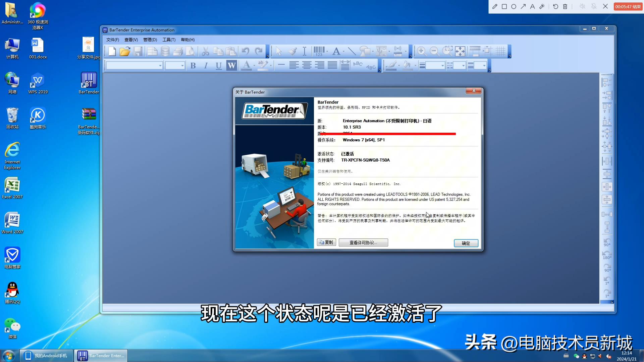Click rotate 180° icon in side toolbar

click(x=607, y=255)
